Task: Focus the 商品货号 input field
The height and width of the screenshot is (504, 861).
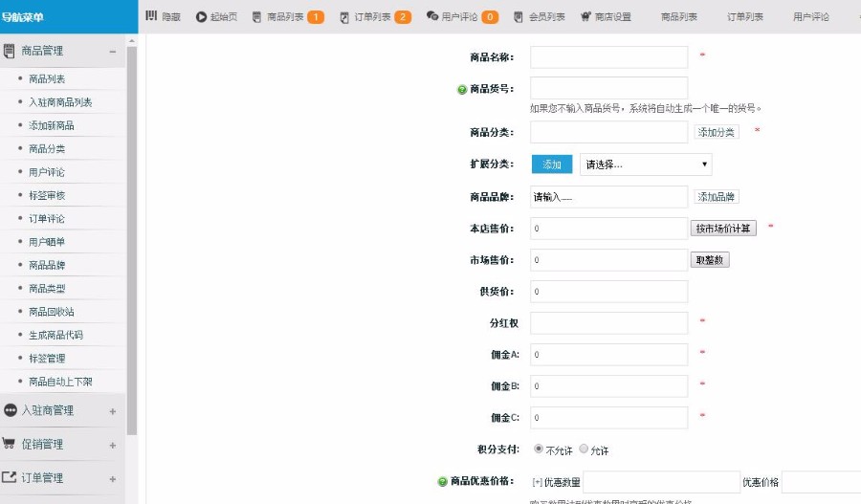Action: pyautogui.click(x=608, y=88)
